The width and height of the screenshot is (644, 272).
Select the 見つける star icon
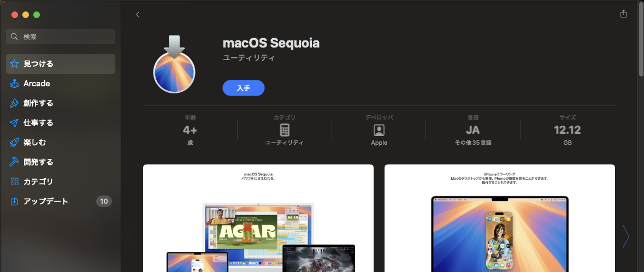[x=14, y=64]
